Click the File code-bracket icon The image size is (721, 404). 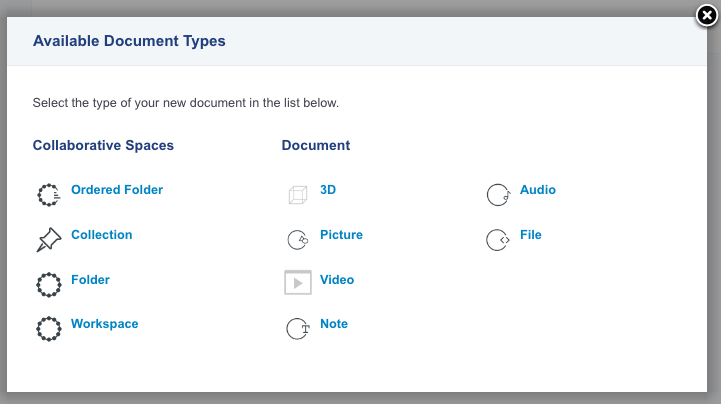point(498,239)
